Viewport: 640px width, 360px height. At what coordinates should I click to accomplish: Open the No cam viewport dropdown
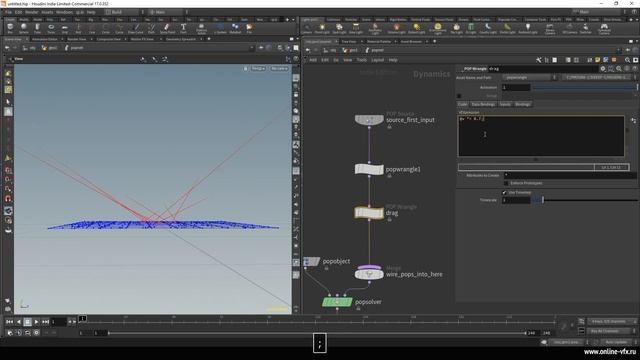280,69
